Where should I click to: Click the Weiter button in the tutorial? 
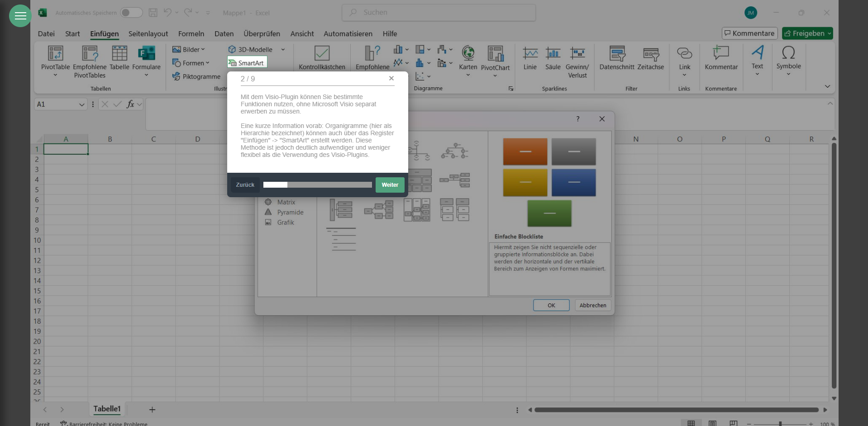tap(390, 185)
